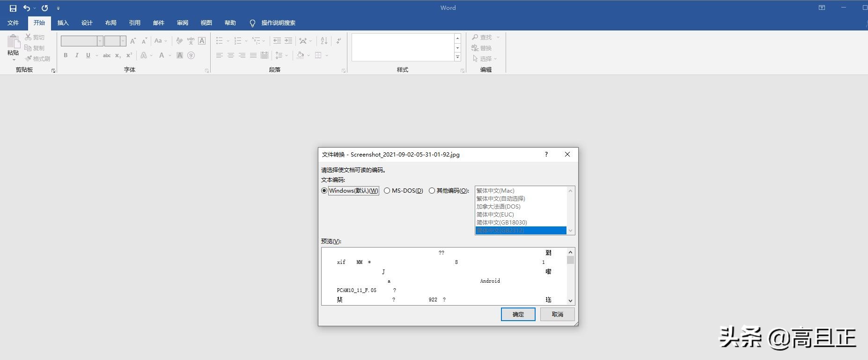Switch to the 布局 ribbon tab
Image resolution: width=868 pixels, height=360 pixels.
click(x=110, y=23)
